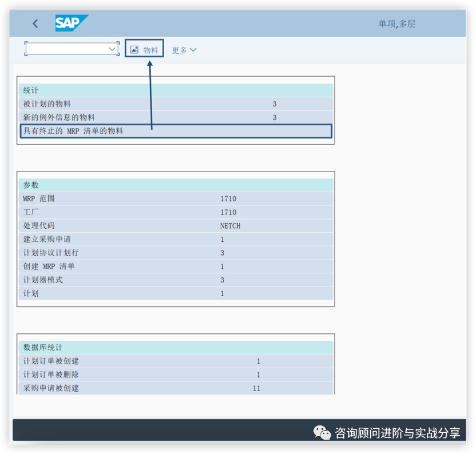Click inside the empty input field
Screen dimensions: 476x454
[66, 49]
